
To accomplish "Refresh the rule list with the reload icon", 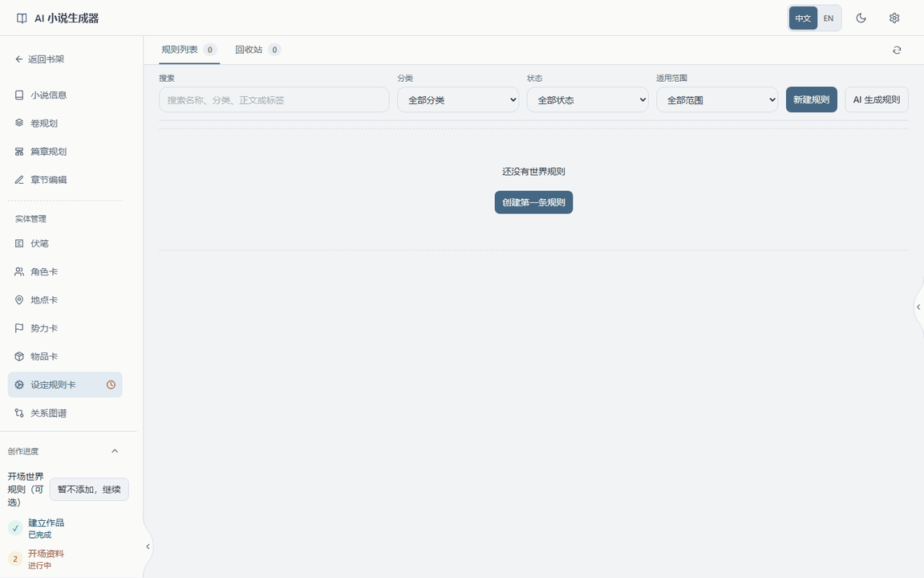I will tap(897, 50).
